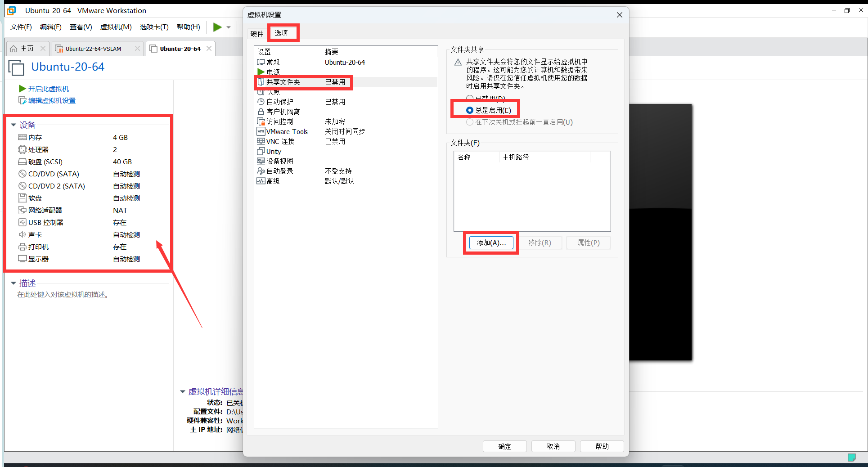Click the sound card (声卡) icon
868x467 pixels.
click(x=22, y=234)
